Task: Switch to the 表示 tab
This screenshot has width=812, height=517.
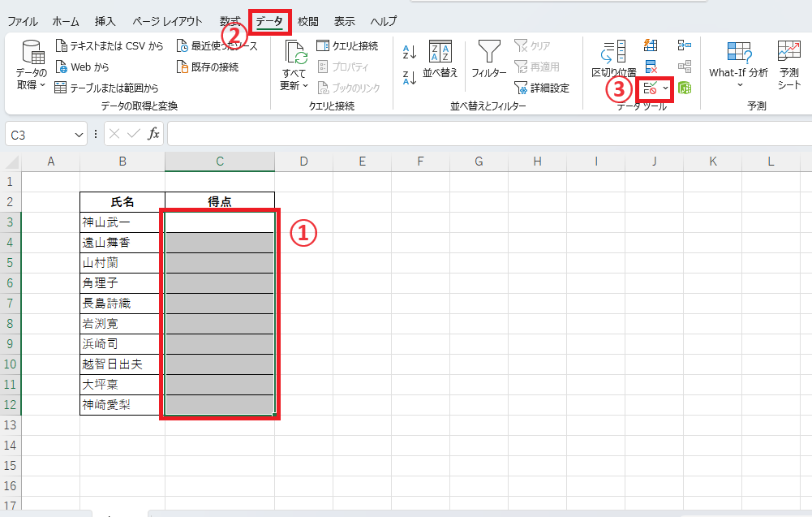Action: (345, 21)
